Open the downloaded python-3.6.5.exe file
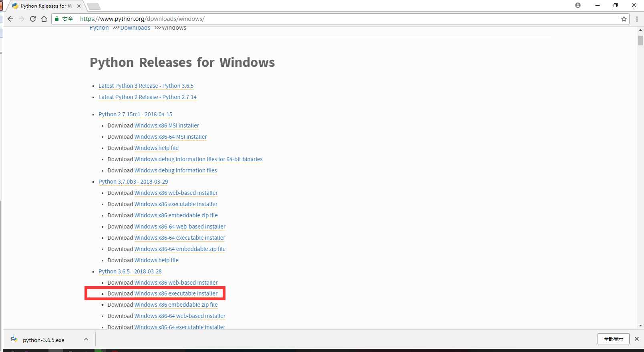The width and height of the screenshot is (644, 352). click(x=43, y=340)
